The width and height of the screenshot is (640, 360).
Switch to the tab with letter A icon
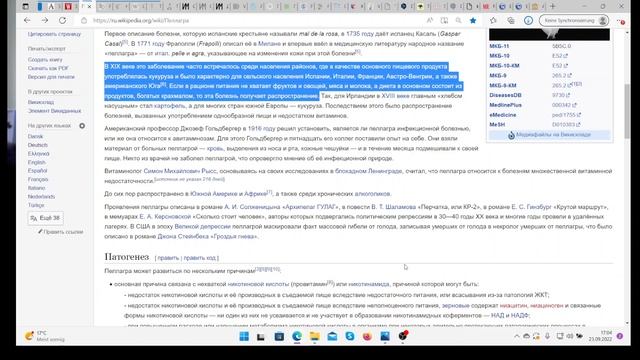tap(51, 7)
